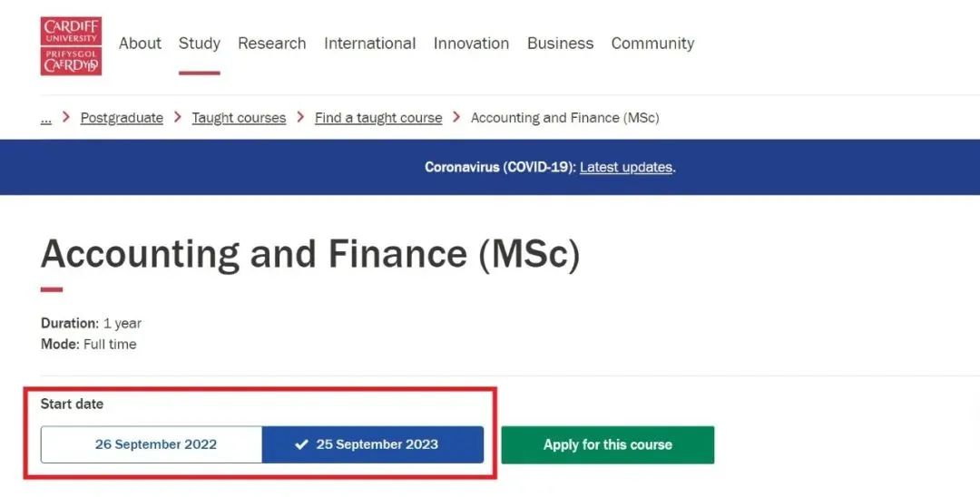Viewport: 980px width, 497px height.
Task: Follow the Postgraduate breadcrumb link
Action: [x=122, y=118]
